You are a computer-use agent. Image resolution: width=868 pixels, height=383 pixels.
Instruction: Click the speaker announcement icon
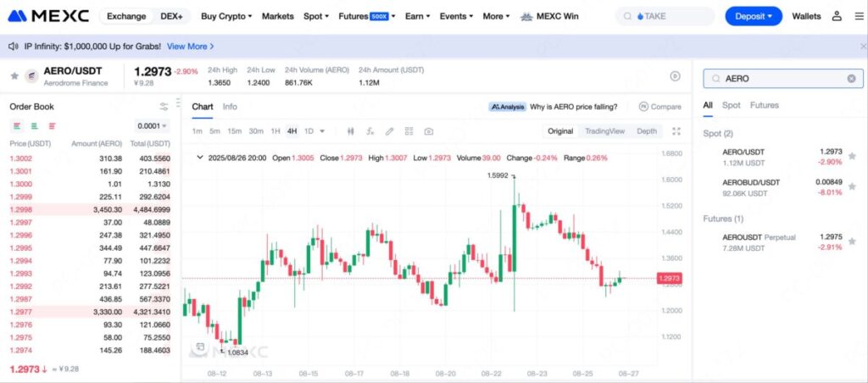pos(14,47)
